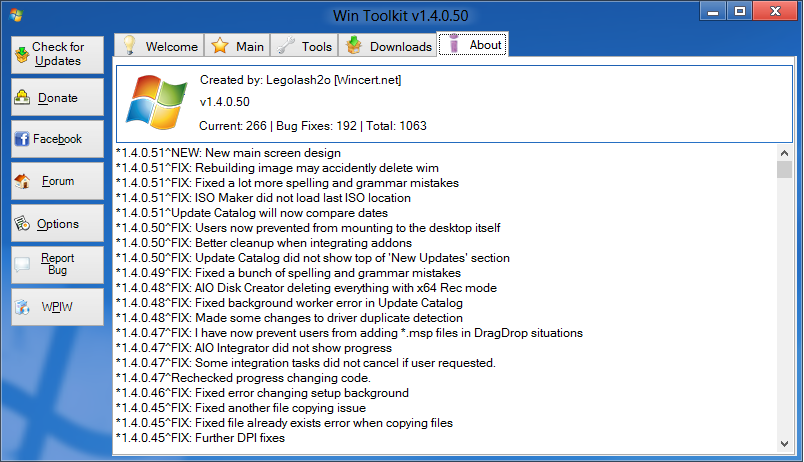The width and height of the screenshot is (804, 462).
Task: Click the changelog scrollbar up arrow
Action: click(784, 153)
